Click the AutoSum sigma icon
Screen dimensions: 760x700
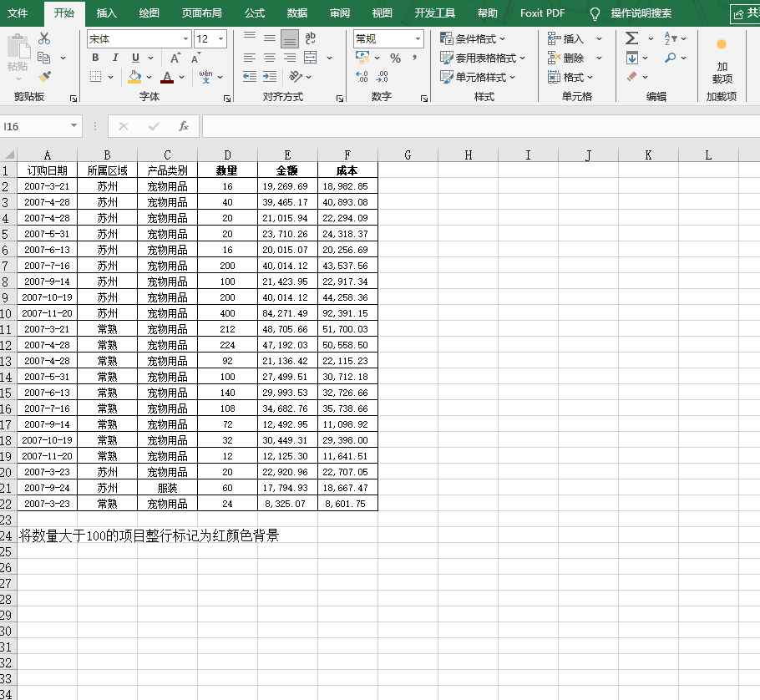(x=631, y=38)
